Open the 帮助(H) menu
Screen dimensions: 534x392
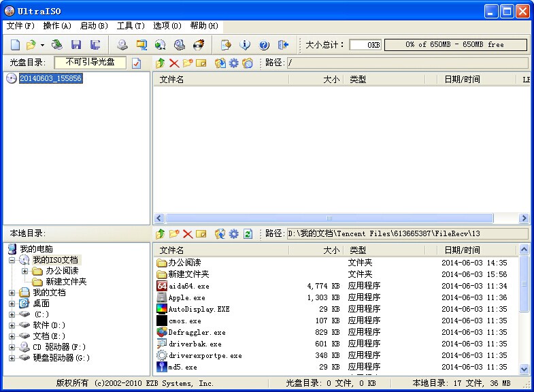[x=204, y=26]
